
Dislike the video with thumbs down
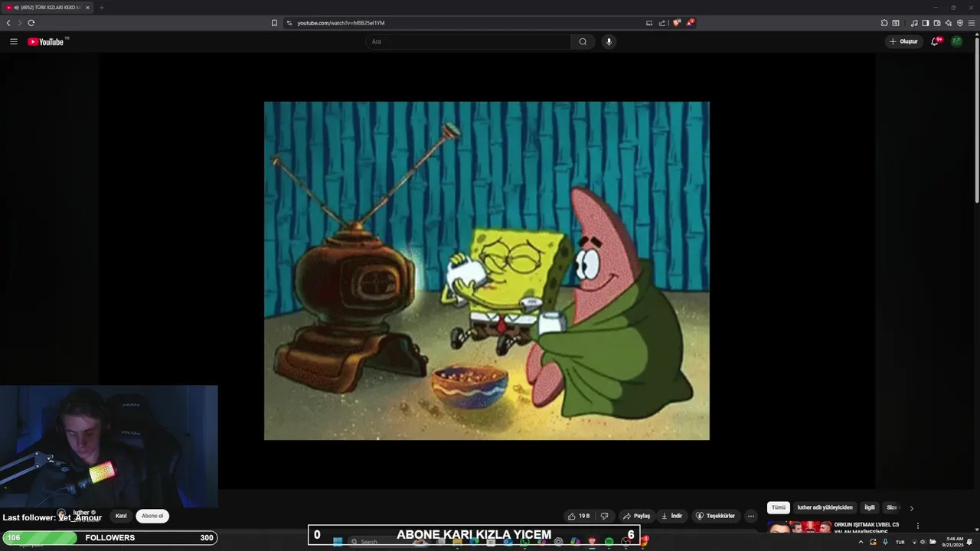pyautogui.click(x=604, y=516)
